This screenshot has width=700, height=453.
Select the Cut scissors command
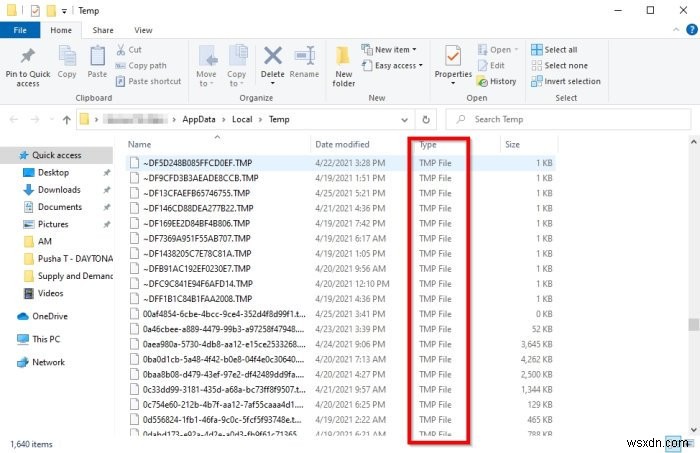pyautogui.click(x=129, y=50)
